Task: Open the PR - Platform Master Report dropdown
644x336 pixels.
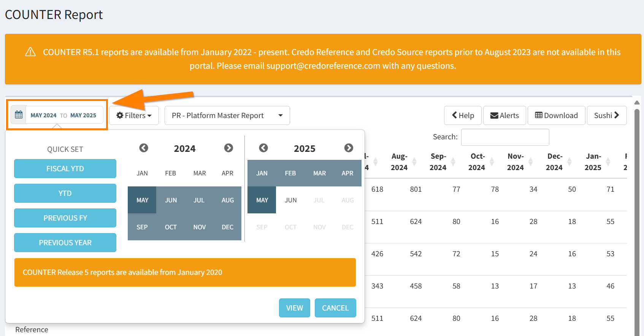Action: pos(227,115)
